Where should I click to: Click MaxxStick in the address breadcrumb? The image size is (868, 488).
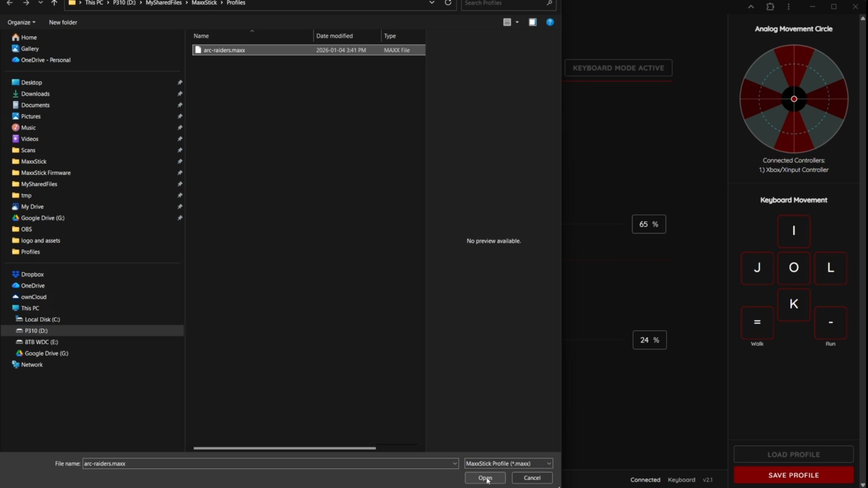204,3
